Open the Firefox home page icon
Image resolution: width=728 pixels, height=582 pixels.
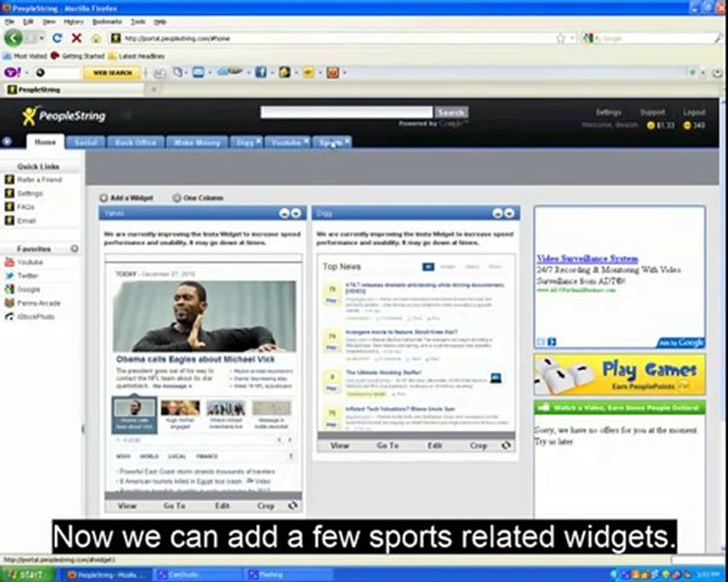[x=95, y=38]
